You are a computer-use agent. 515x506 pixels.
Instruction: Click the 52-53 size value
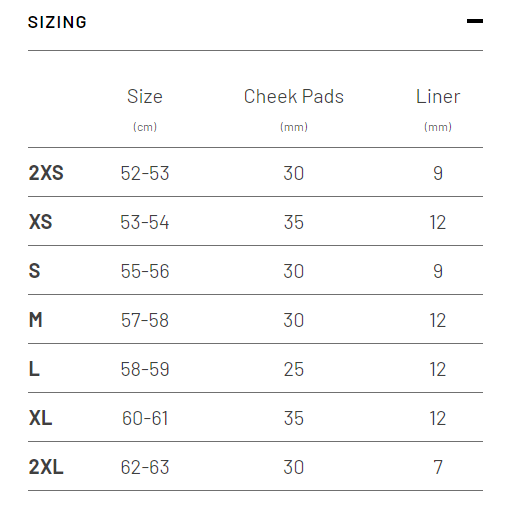point(145,173)
